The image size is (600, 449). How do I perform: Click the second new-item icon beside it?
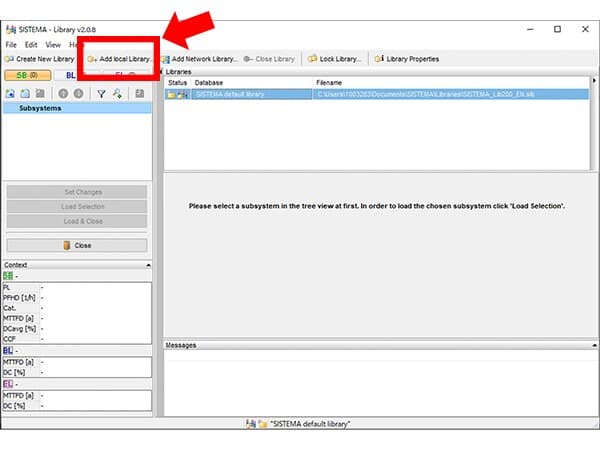click(25, 93)
